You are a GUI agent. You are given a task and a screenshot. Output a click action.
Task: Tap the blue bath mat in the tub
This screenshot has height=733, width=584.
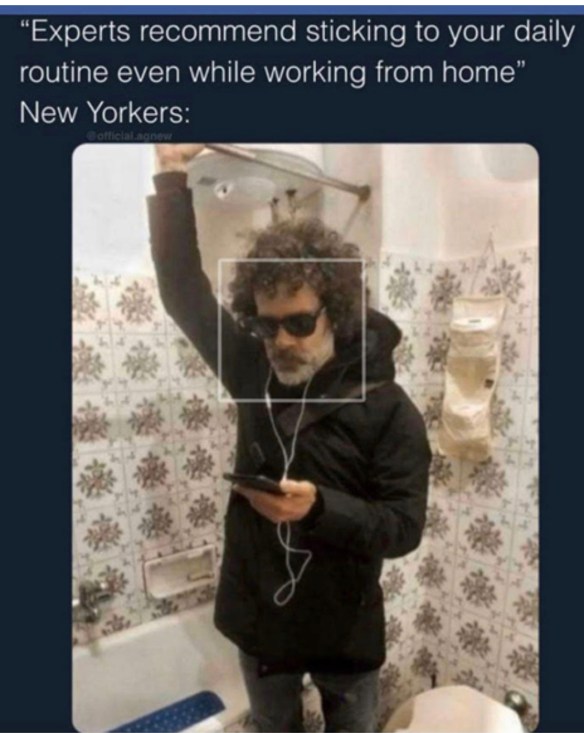tap(175, 713)
